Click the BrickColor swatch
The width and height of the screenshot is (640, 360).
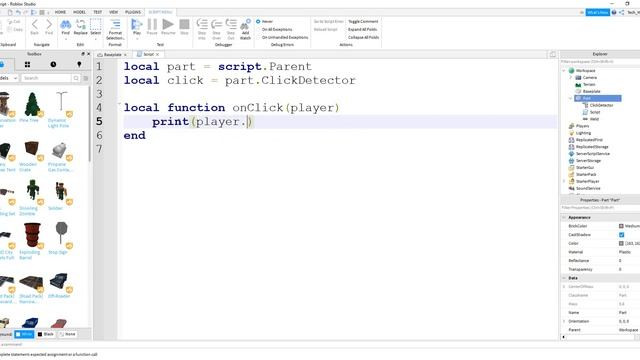click(x=621, y=226)
